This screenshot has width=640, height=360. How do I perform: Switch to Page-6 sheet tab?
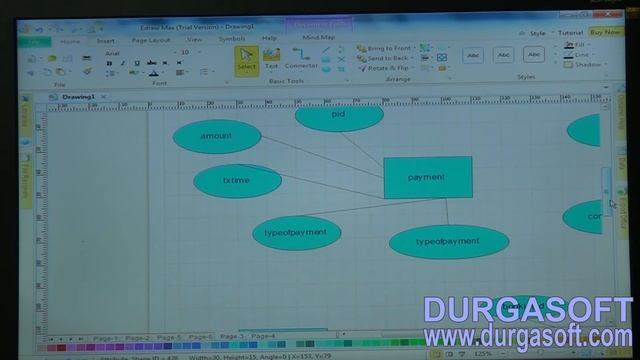[200, 337]
